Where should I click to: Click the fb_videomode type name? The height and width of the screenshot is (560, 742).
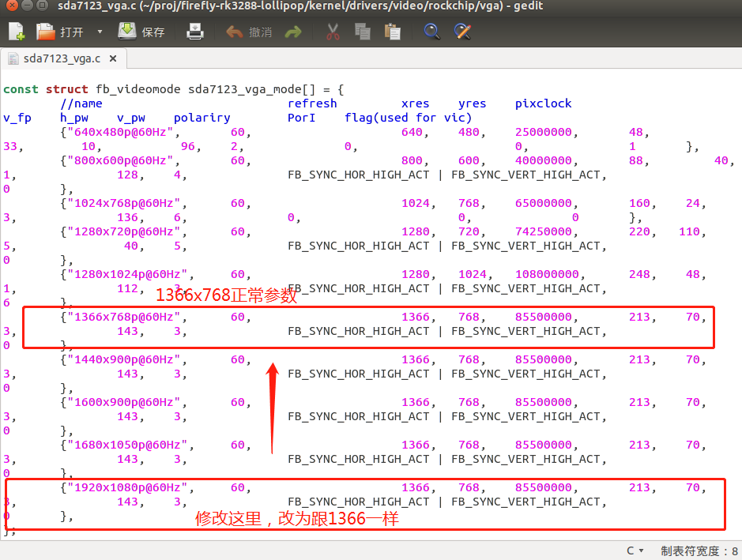pos(138,89)
